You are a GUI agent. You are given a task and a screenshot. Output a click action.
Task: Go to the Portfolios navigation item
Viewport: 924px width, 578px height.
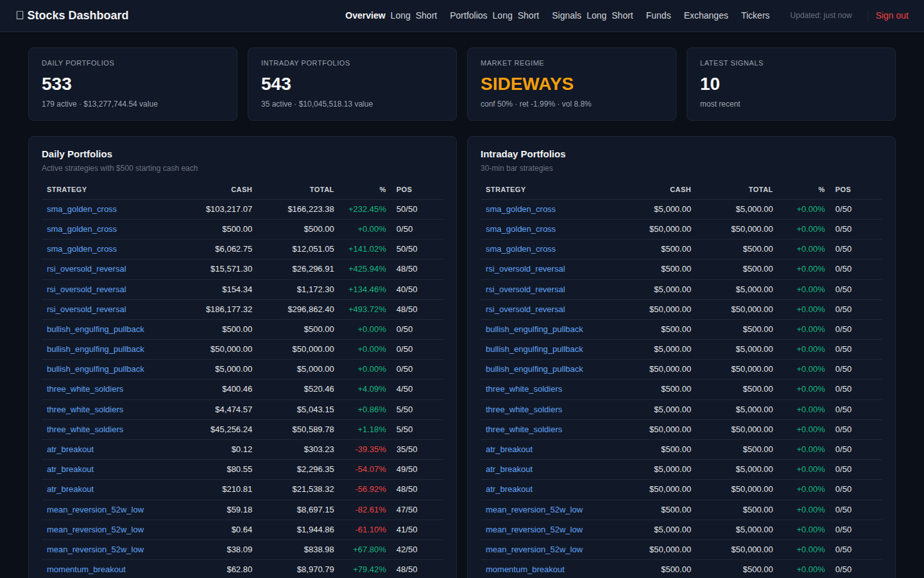tap(468, 15)
